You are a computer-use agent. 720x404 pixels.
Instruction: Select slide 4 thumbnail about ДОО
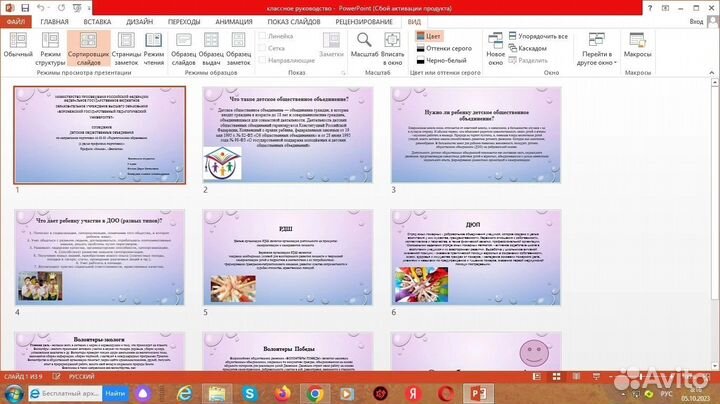[100, 258]
